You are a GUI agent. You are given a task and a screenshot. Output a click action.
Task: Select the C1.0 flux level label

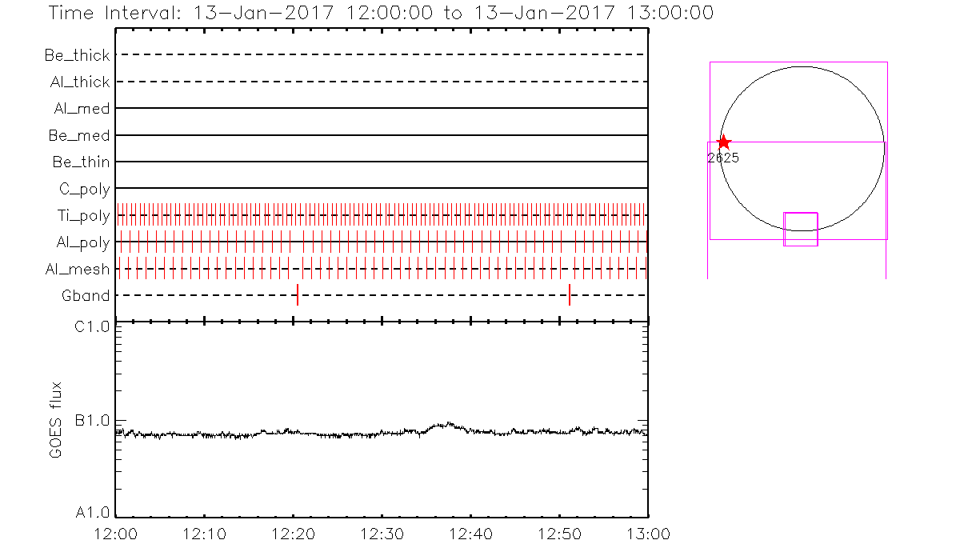coord(94,326)
